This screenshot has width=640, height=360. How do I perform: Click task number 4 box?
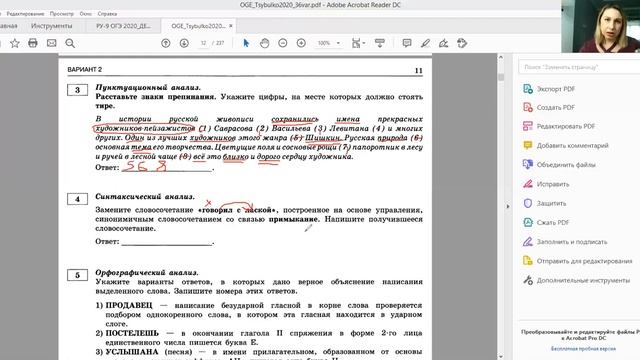click(x=77, y=199)
